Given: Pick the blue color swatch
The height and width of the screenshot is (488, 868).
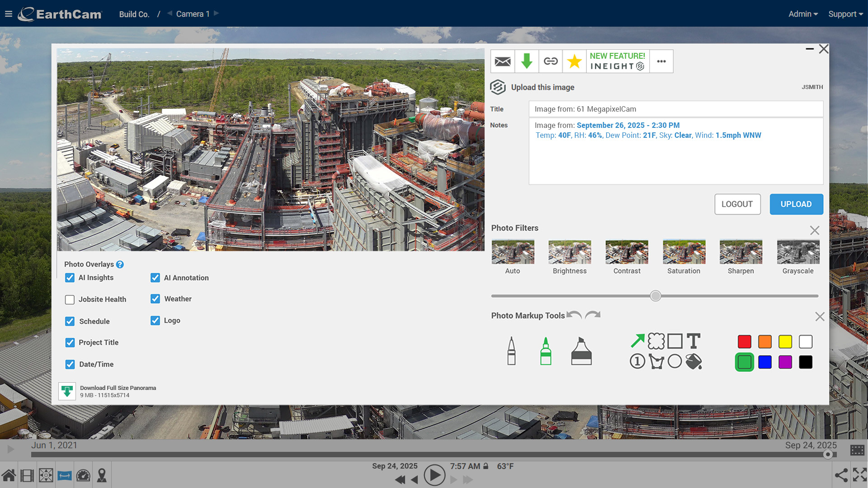Looking at the screenshot, I should tap(764, 362).
